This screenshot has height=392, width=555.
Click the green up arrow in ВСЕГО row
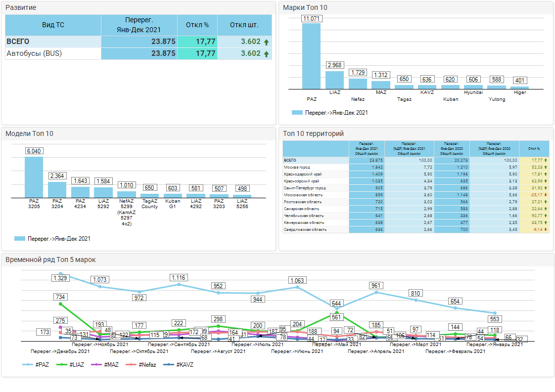point(266,42)
